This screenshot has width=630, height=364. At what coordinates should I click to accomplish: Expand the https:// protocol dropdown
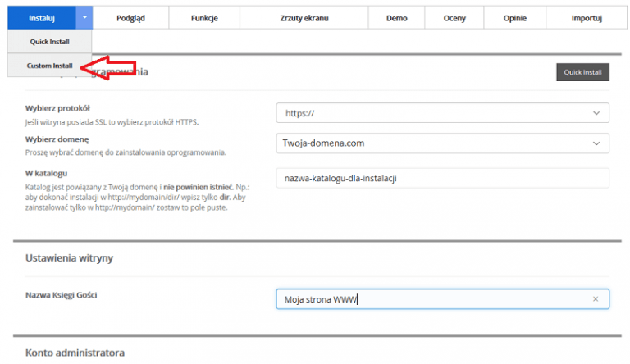442,113
